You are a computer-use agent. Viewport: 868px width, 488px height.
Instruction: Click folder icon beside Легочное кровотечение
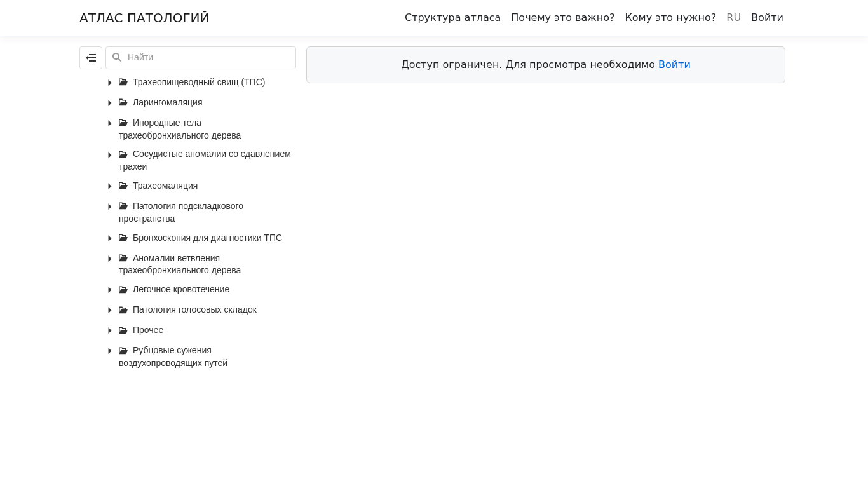(123, 290)
